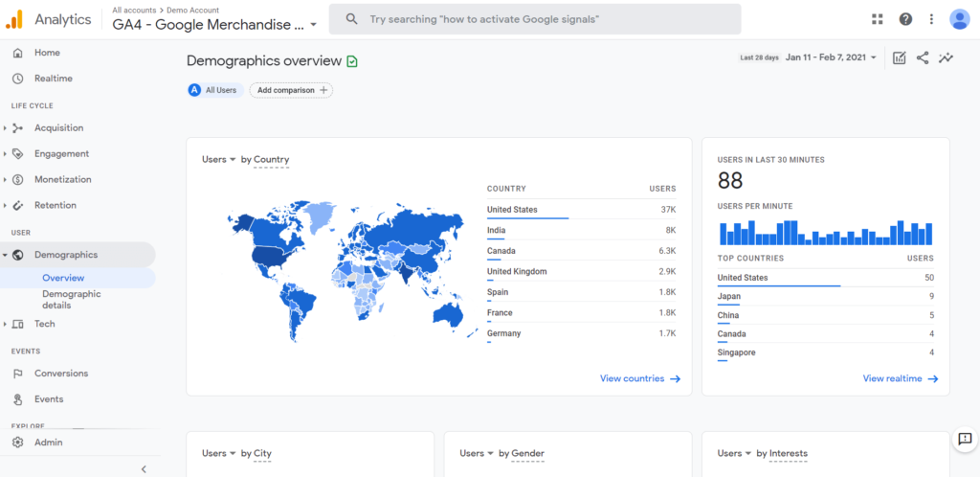Click the India row in country table
980x477 pixels.
[581, 230]
